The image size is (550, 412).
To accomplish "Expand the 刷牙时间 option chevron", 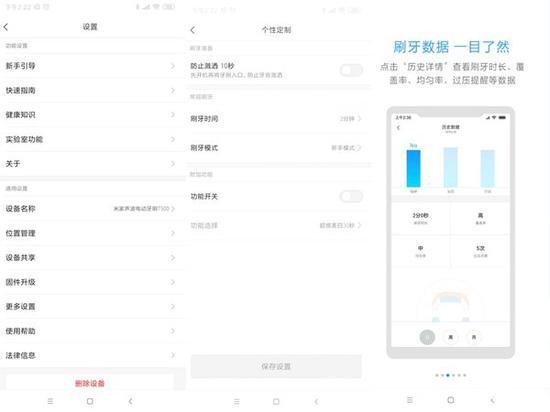I will coord(359,119).
